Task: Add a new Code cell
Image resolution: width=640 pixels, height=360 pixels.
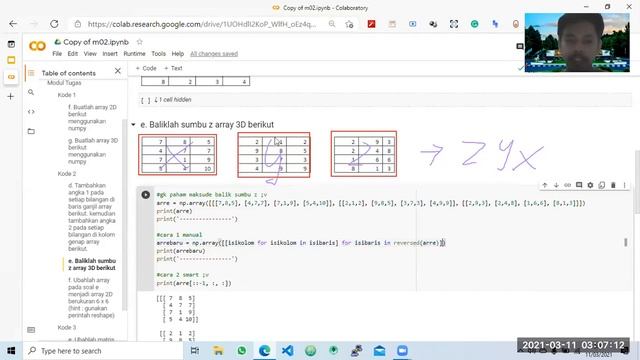Action: [x=146, y=68]
